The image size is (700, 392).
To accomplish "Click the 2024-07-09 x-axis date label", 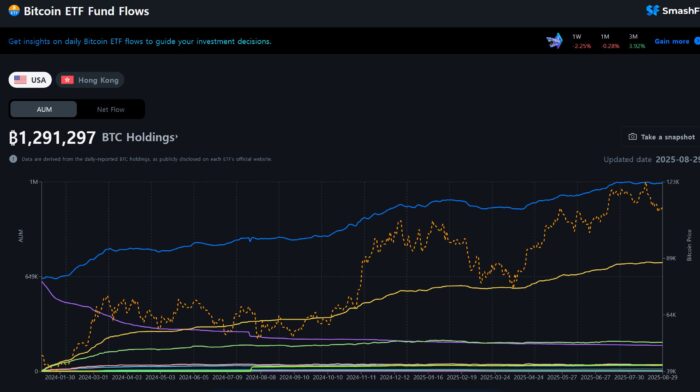I will pos(227,377).
